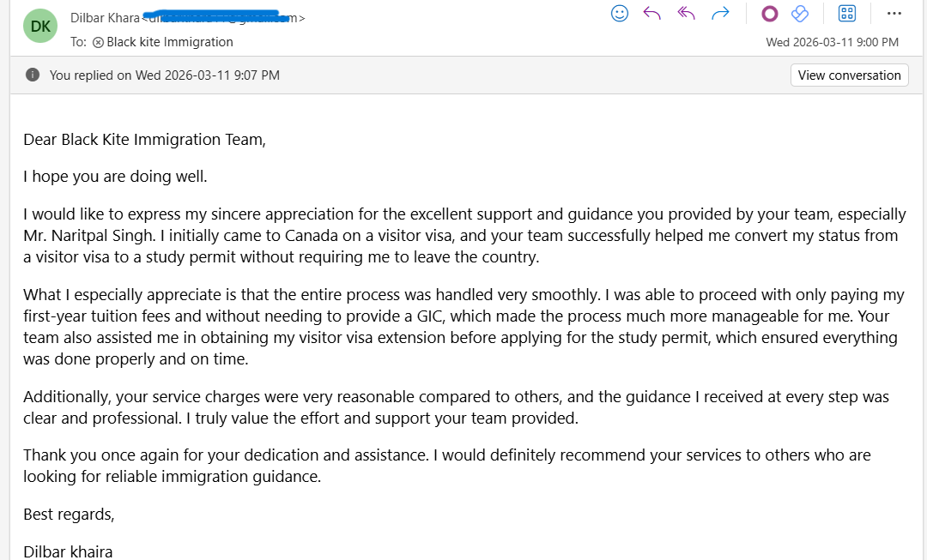Viewport: 927px width, 560px height.
Task: Click the 'You replied on' notice text
Action: pos(164,75)
